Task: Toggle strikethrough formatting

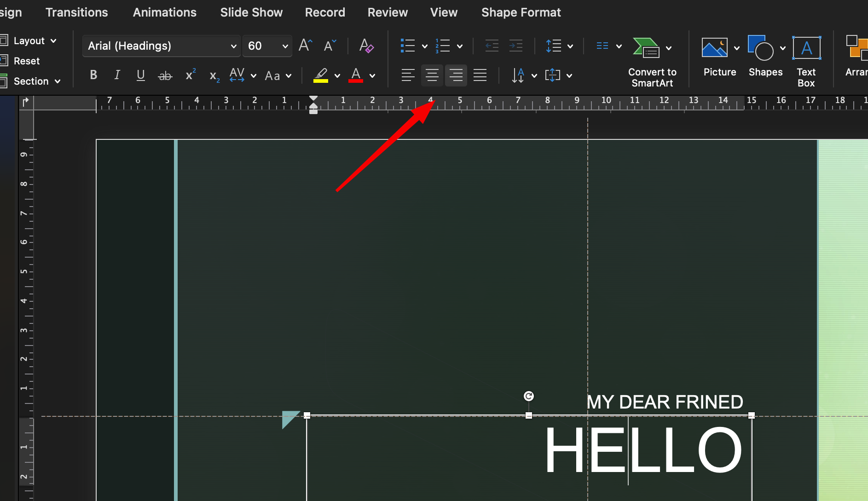Action: click(165, 75)
